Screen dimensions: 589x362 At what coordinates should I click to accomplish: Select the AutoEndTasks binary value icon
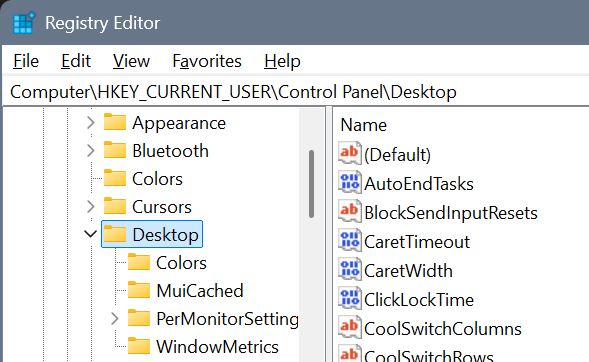click(x=350, y=183)
